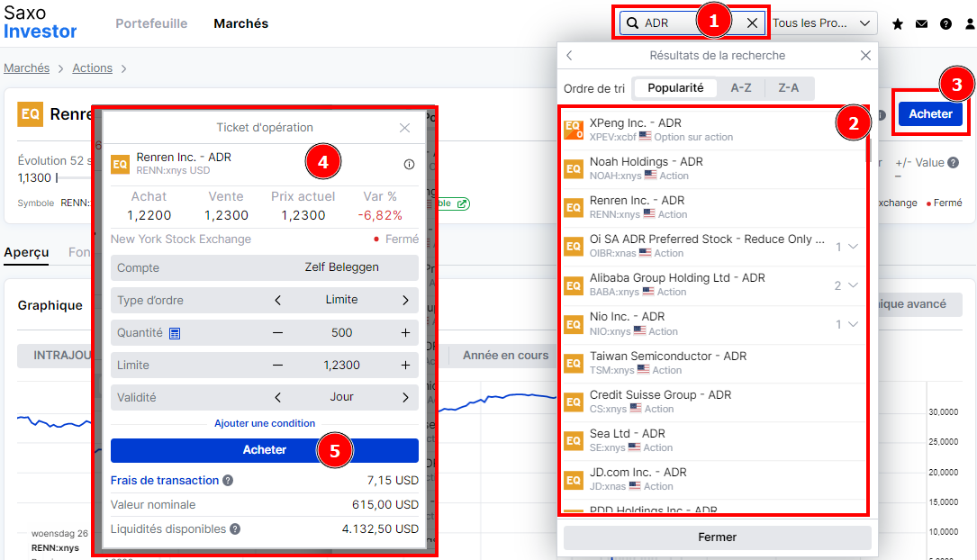Go to Actions breadcrumb
Viewport: 977px width, 560px height.
(x=92, y=68)
